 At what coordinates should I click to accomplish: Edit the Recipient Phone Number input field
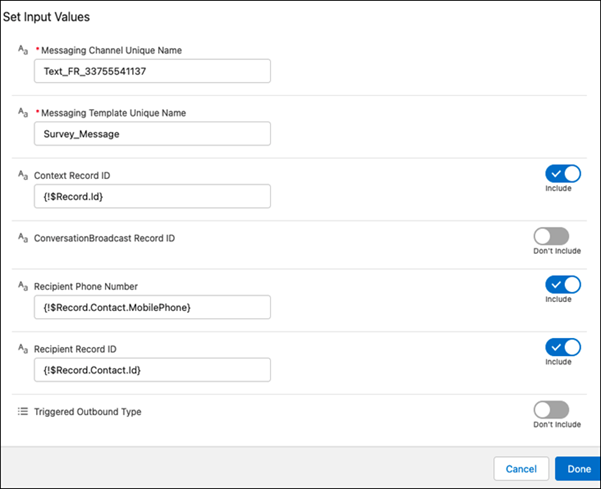click(152, 307)
